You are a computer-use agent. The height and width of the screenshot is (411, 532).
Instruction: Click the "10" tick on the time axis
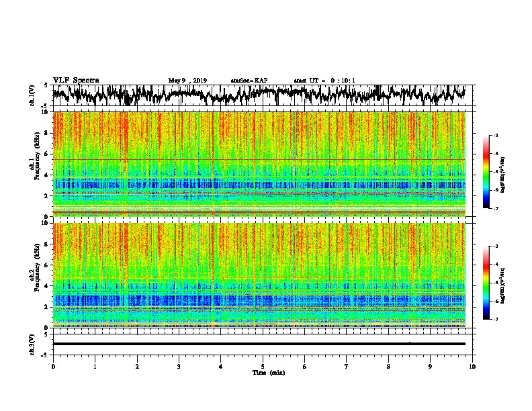click(472, 367)
